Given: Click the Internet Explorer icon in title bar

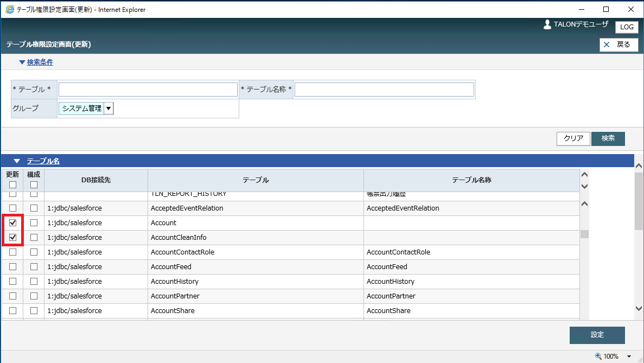Looking at the screenshot, I should [x=9, y=9].
